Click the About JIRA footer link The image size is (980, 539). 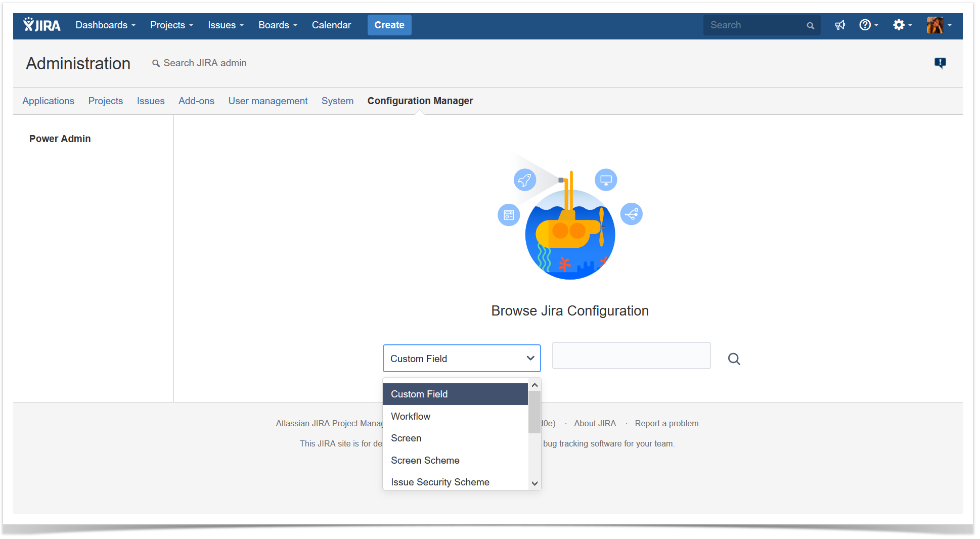[595, 423]
